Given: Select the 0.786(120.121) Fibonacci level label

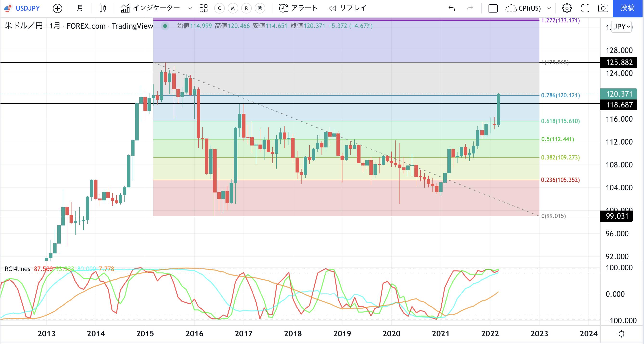Looking at the screenshot, I should click(560, 95).
